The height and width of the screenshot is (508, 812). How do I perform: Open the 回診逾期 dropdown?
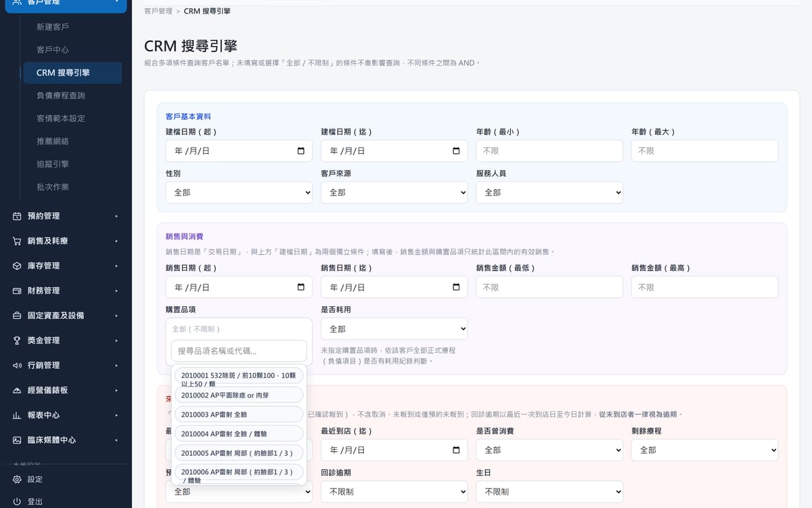click(x=394, y=492)
